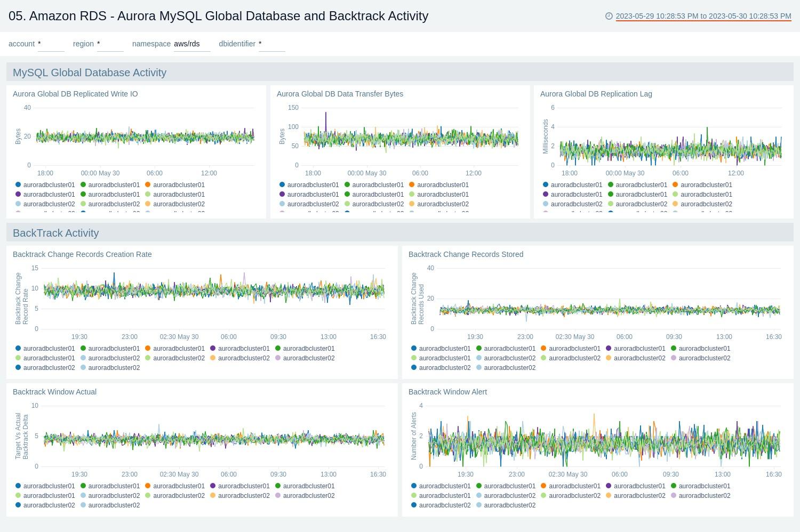Screen dimensions: 800x532
Task: Toggle purple auroradbcluster01 in Backtrack Window Alert legend
Action: (635, 486)
